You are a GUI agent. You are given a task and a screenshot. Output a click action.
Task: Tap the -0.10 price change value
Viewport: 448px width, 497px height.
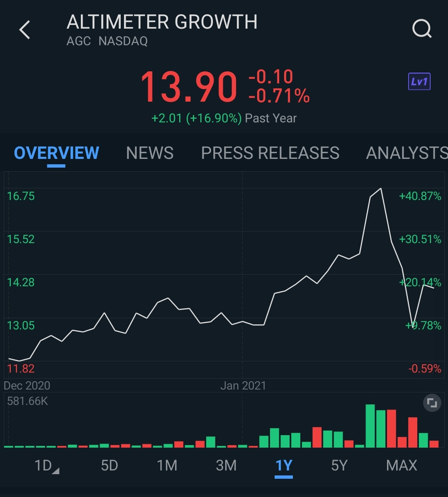271,77
